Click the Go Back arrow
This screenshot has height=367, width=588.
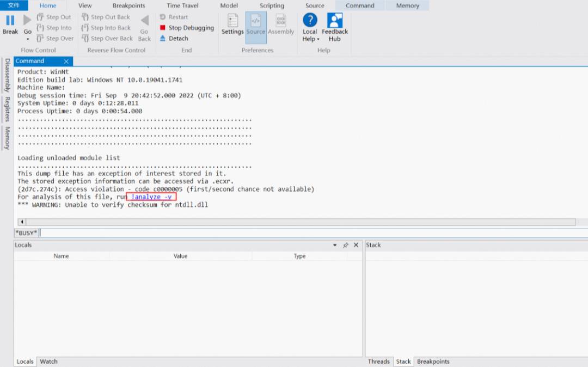[x=144, y=20]
